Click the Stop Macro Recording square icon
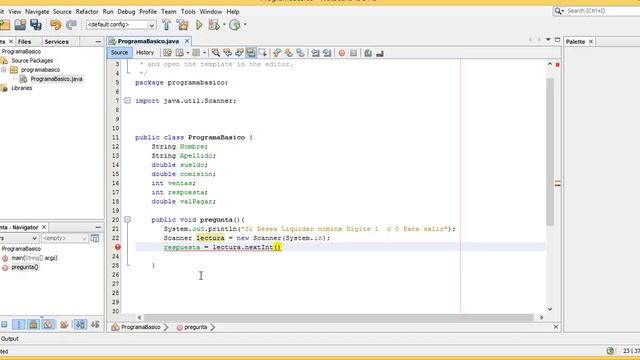640x360 pixels. (x=353, y=53)
